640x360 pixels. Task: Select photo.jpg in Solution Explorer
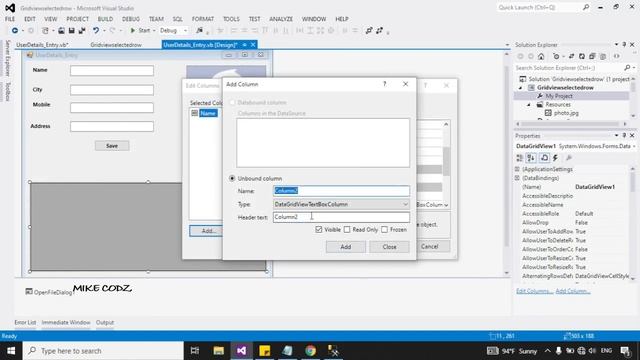pyautogui.click(x=566, y=113)
